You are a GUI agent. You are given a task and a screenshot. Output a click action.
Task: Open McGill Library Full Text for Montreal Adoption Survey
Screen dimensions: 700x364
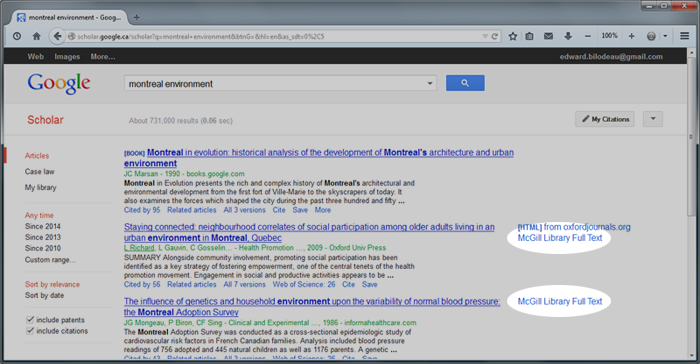[x=560, y=301]
